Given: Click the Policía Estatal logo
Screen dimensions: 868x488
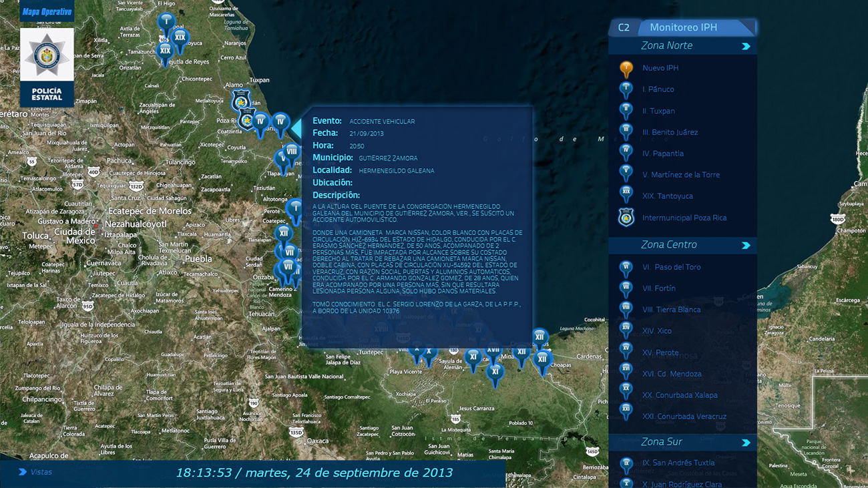Looking at the screenshot, I should click(x=47, y=67).
